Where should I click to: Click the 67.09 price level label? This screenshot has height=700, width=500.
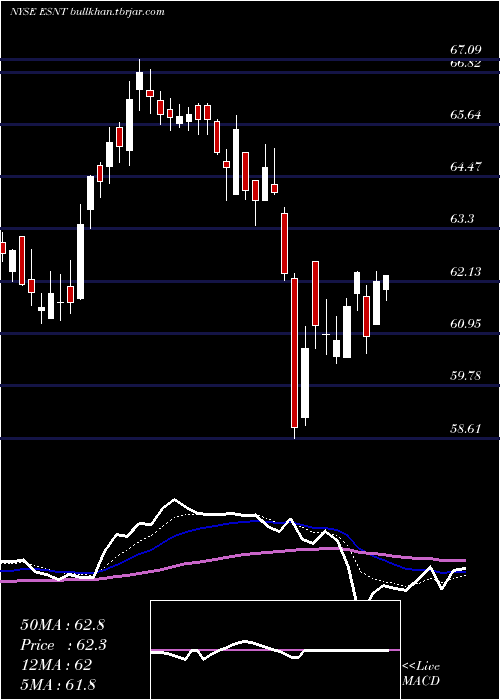point(466,50)
